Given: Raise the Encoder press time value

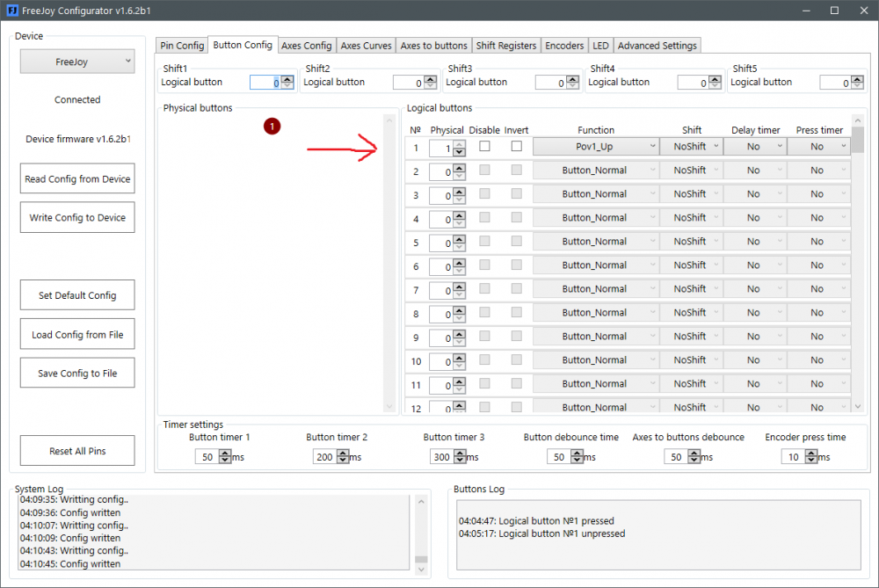Looking at the screenshot, I should click(x=811, y=454).
